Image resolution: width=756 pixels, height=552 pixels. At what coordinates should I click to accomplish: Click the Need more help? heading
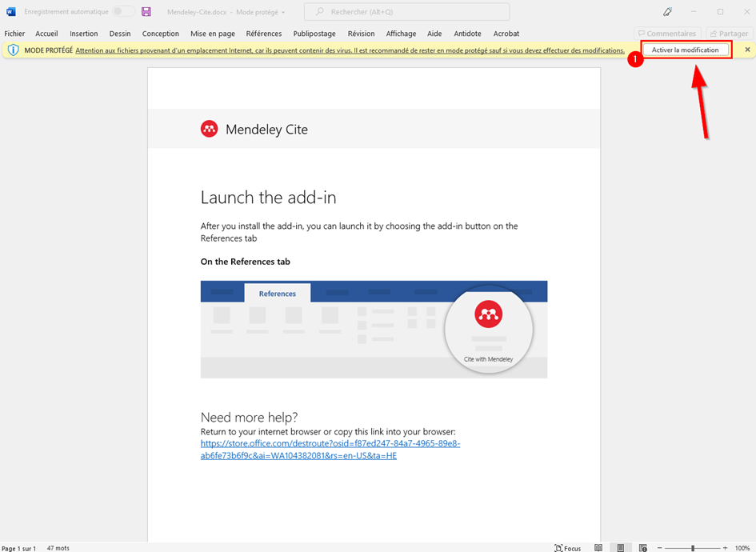pos(250,417)
